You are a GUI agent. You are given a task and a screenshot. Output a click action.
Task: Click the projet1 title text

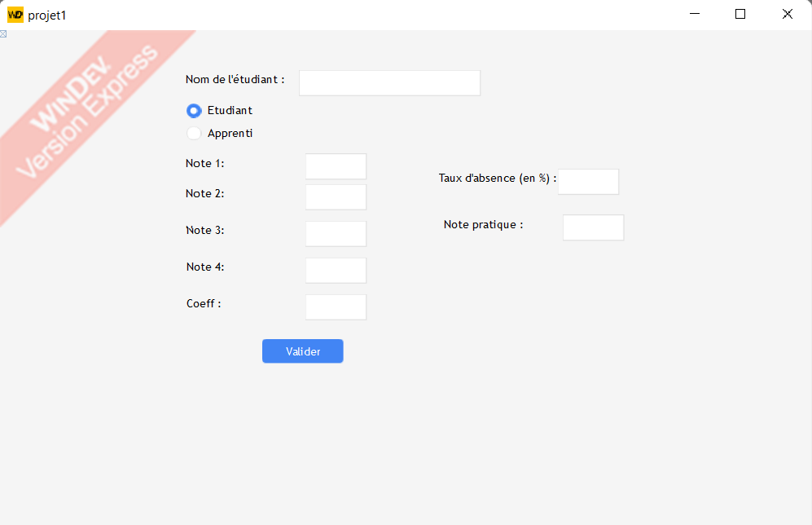pyautogui.click(x=47, y=14)
